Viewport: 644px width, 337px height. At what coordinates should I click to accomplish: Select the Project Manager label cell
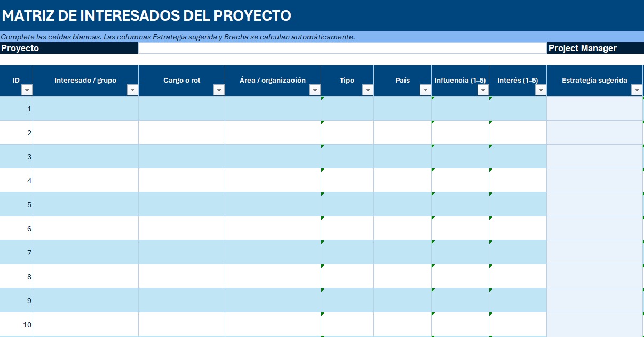click(595, 48)
